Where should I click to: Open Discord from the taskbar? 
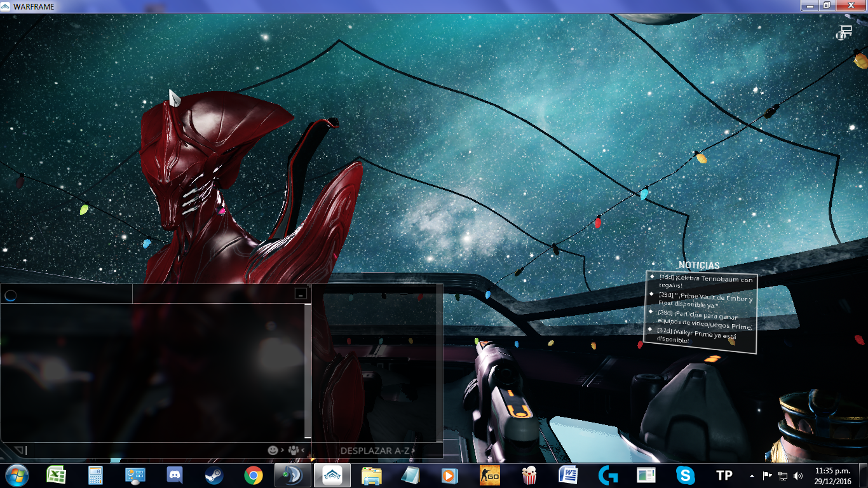pos(175,475)
